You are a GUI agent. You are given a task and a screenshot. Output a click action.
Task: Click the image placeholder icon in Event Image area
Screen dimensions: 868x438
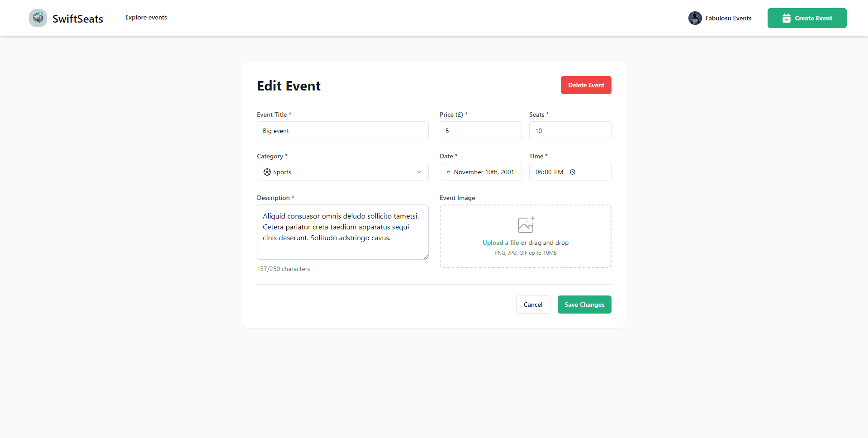[x=525, y=224]
